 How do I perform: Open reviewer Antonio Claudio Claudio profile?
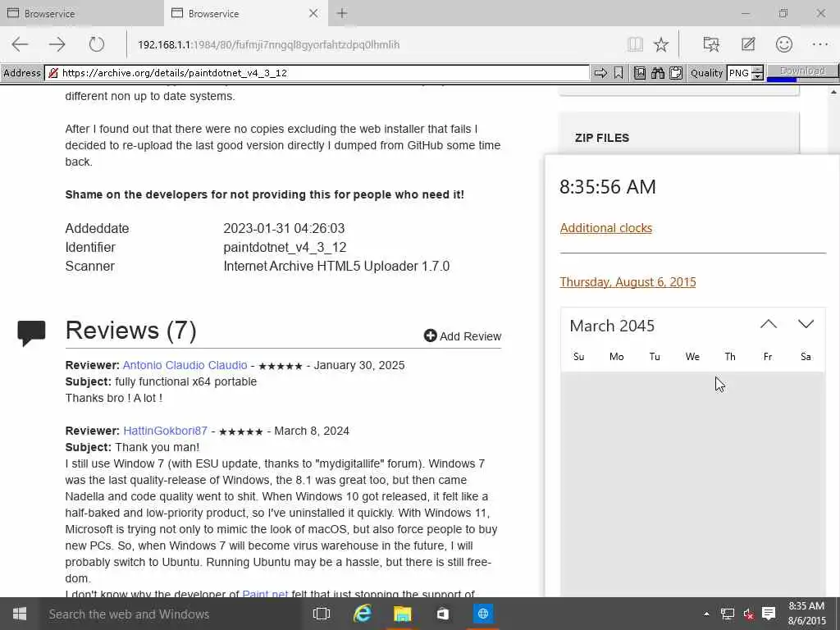click(x=185, y=365)
